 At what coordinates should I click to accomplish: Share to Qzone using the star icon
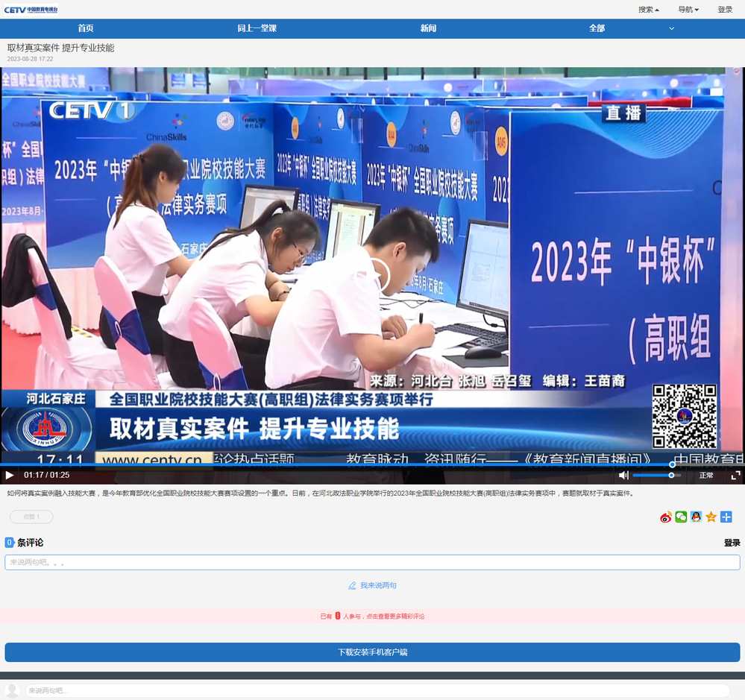(x=711, y=517)
